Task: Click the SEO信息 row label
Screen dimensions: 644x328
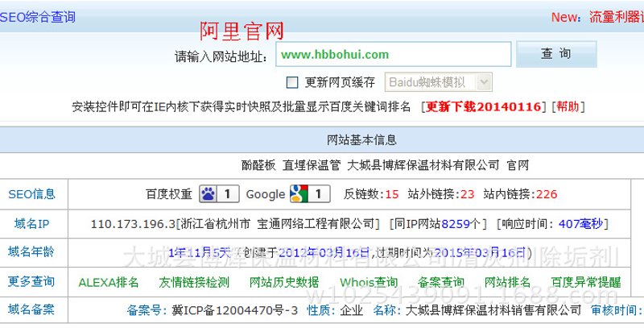Action: tap(31, 194)
